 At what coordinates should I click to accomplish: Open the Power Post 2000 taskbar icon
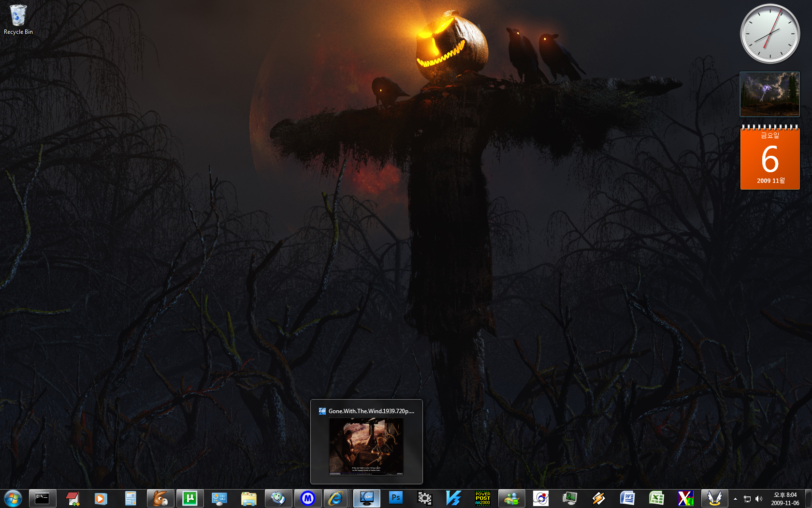point(483,498)
